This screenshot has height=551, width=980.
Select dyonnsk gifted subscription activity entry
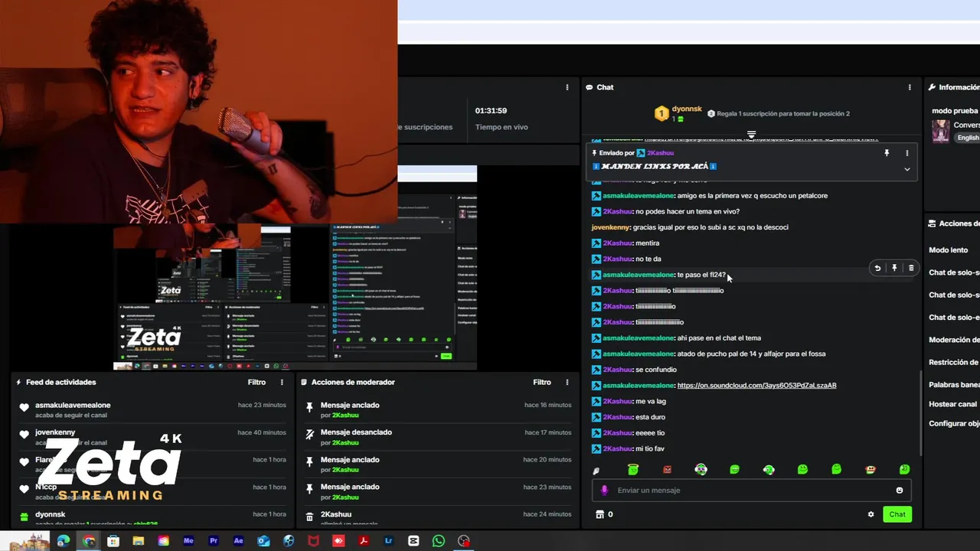click(x=152, y=518)
